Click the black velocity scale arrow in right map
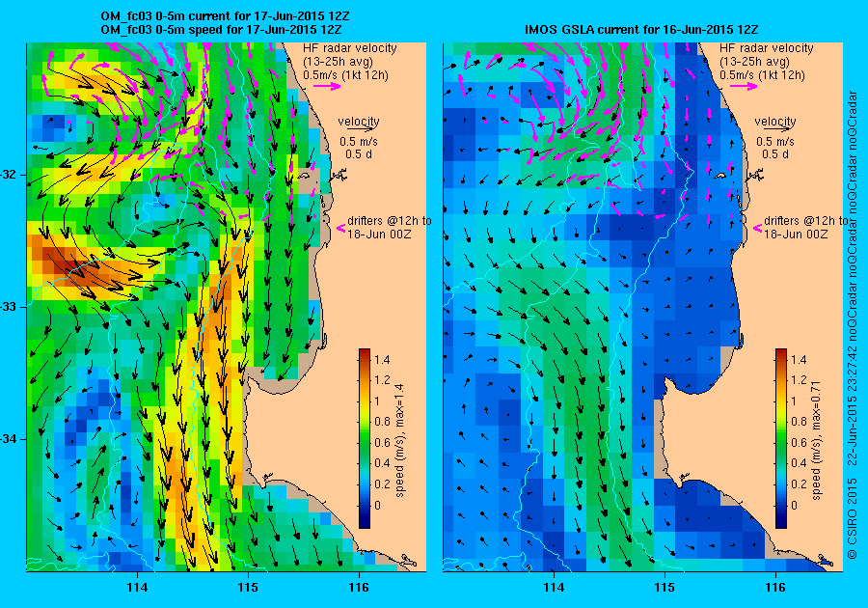868x608 pixels. click(x=776, y=128)
